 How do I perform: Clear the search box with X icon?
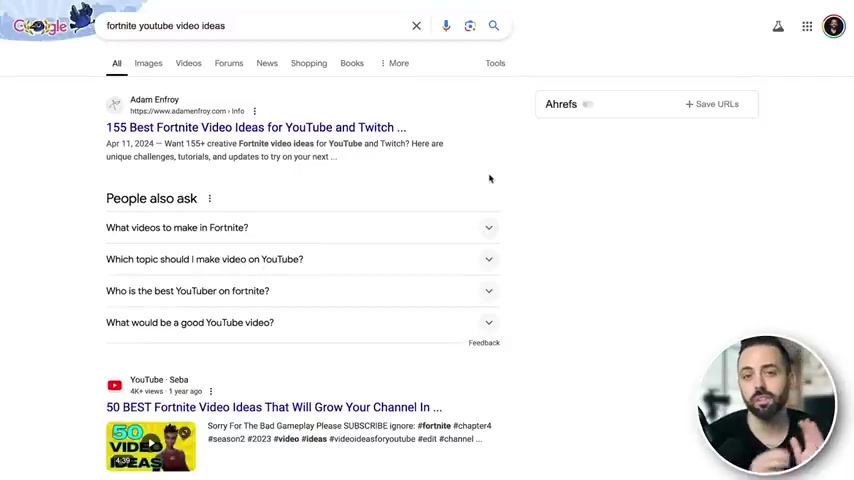[416, 26]
